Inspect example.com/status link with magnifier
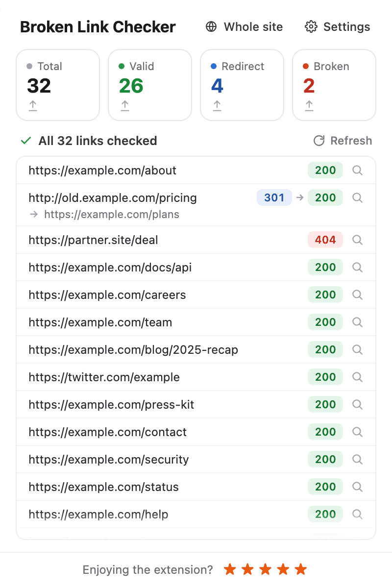The width and height of the screenshot is (392, 588). tap(358, 487)
